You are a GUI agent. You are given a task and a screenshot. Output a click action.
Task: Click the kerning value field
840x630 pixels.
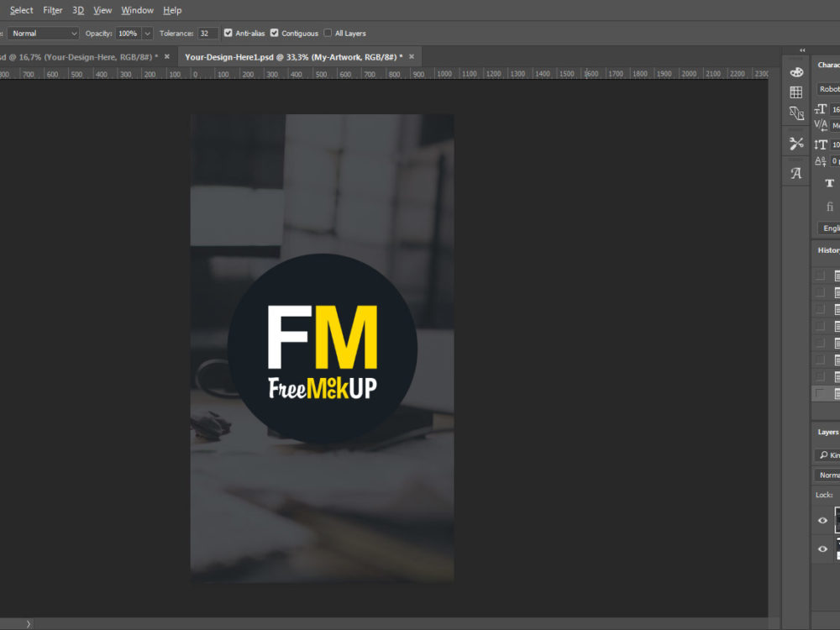835,125
